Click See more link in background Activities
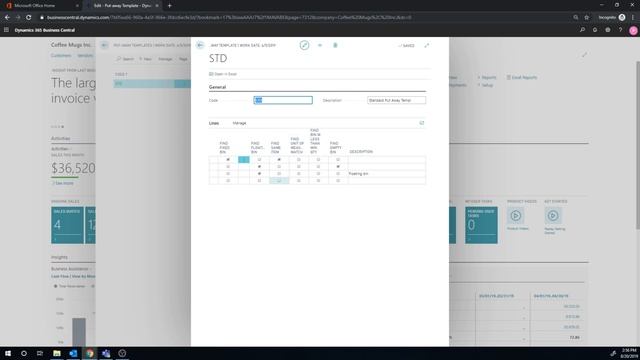This screenshot has width=640, height=360. pos(63,183)
